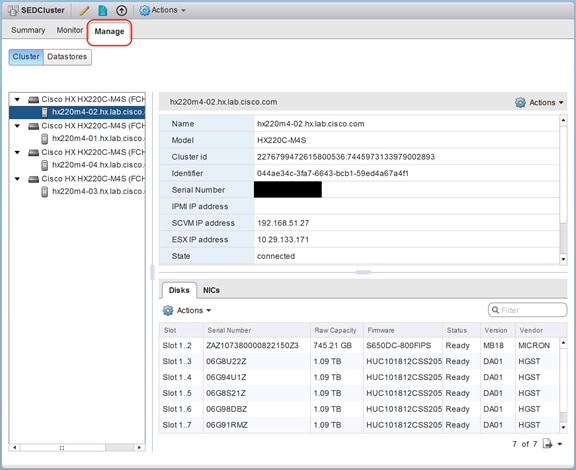Collapse the Cisco HX node above hx220m4-01
576x470 pixels.
(x=17, y=126)
